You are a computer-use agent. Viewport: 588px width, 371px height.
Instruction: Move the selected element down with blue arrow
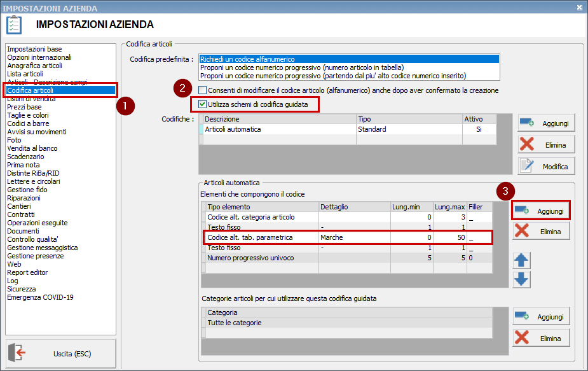(521, 279)
